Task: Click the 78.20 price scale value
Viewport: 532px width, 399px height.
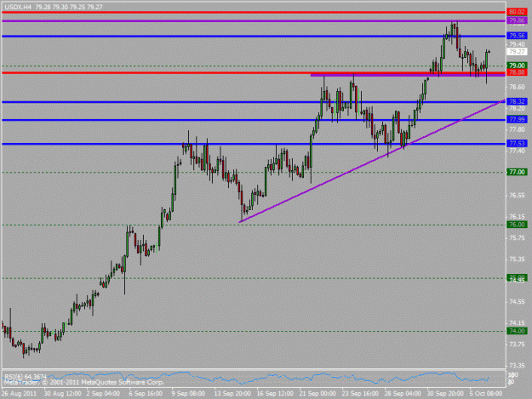Action: click(517, 109)
